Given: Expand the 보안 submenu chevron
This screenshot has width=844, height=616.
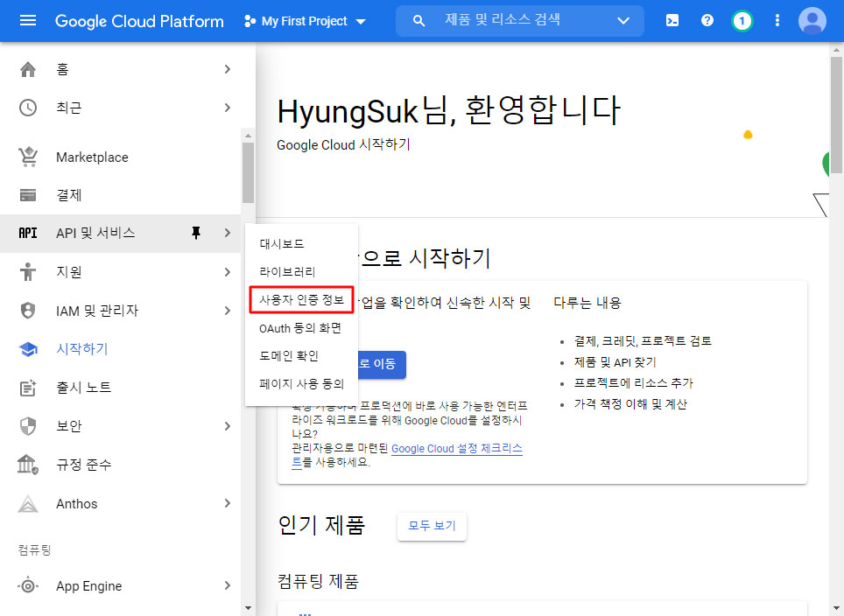Looking at the screenshot, I should [x=228, y=426].
